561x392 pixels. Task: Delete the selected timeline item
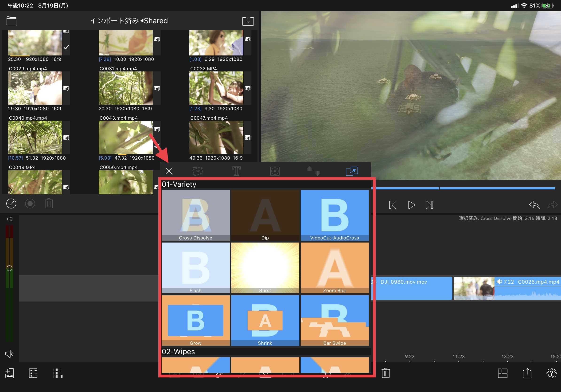tap(386, 373)
